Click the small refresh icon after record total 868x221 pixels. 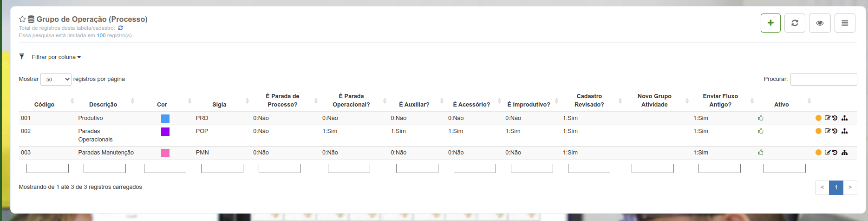tap(120, 28)
